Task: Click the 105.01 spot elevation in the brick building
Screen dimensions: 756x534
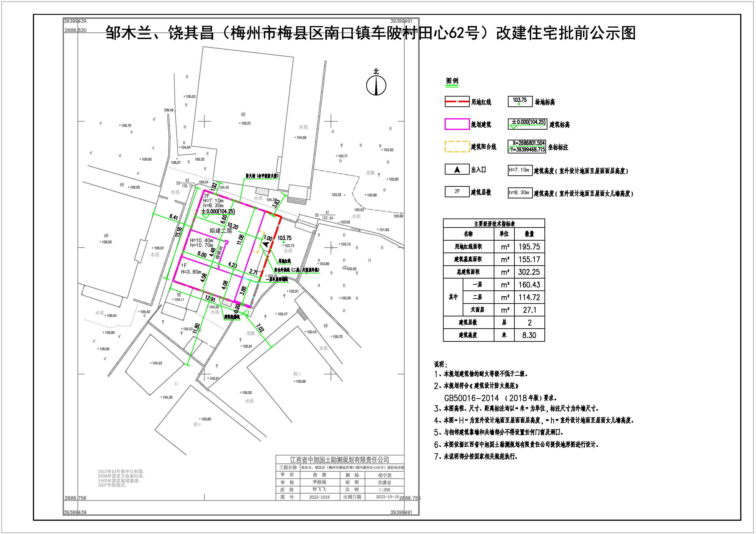Action: 245,123
